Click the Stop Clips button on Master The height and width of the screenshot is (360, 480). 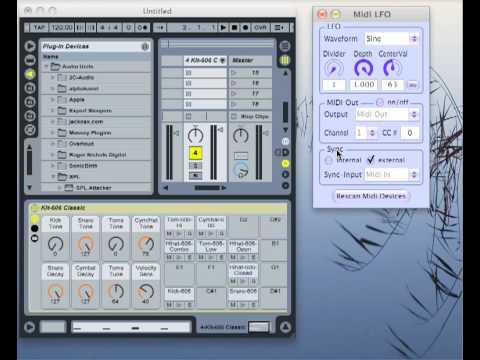pos(250,116)
